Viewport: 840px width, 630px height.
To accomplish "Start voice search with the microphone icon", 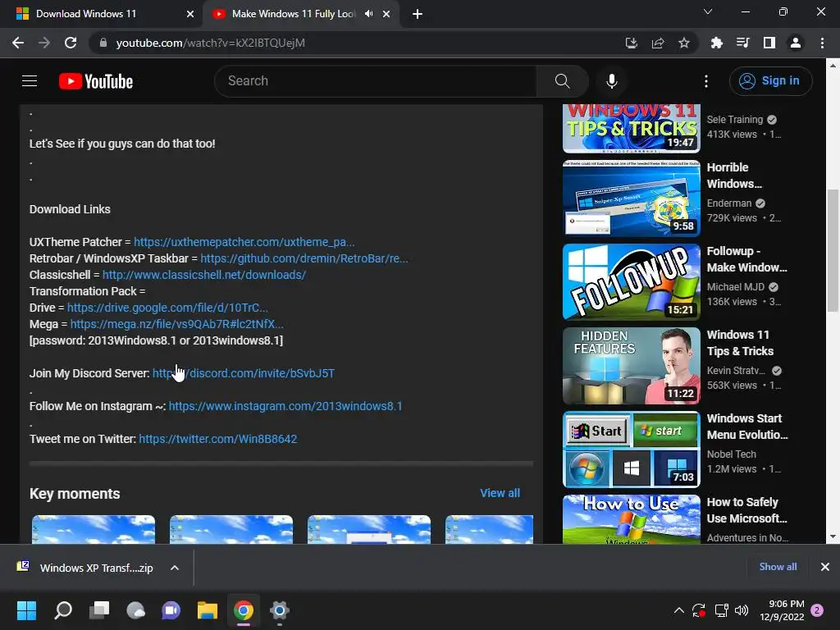I will (611, 81).
